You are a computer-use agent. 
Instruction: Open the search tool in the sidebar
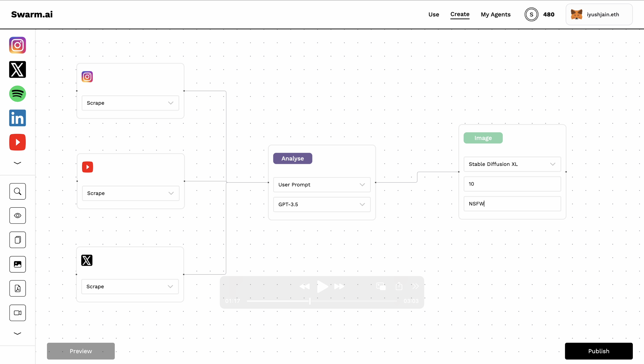tap(17, 191)
